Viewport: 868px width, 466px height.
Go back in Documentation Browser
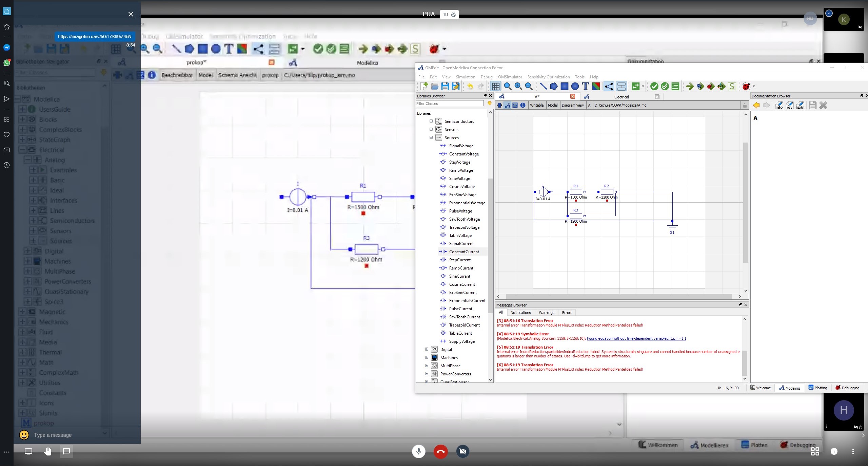click(x=756, y=105)
